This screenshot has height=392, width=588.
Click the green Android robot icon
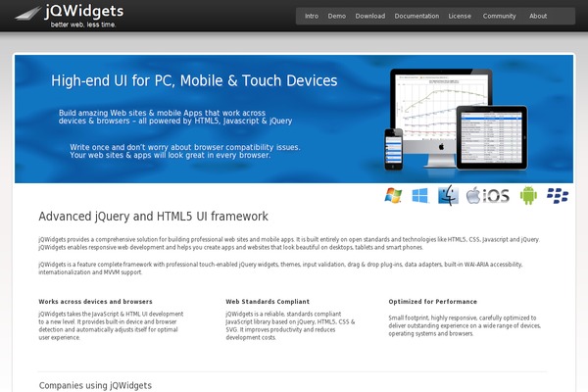(528, 195)
